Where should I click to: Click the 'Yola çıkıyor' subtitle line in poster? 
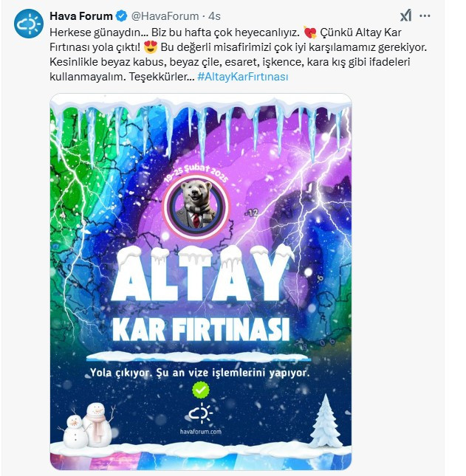click(x=200, y=373)
